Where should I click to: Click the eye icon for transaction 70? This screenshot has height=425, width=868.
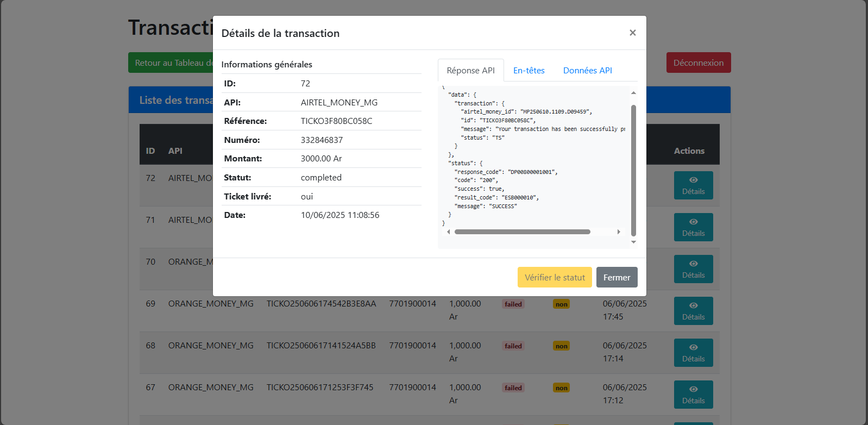[693, 264]
